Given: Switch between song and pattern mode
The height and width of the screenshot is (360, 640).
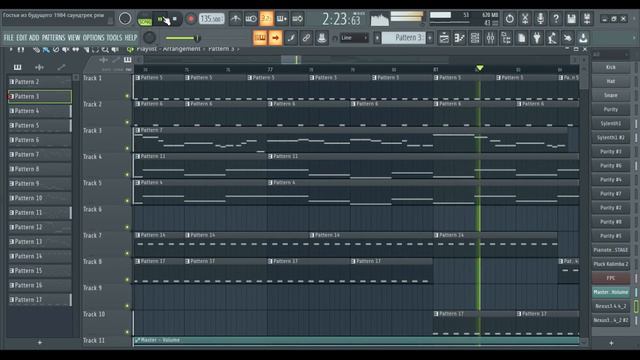Looking at the screenshot, I should click(144, 19).
